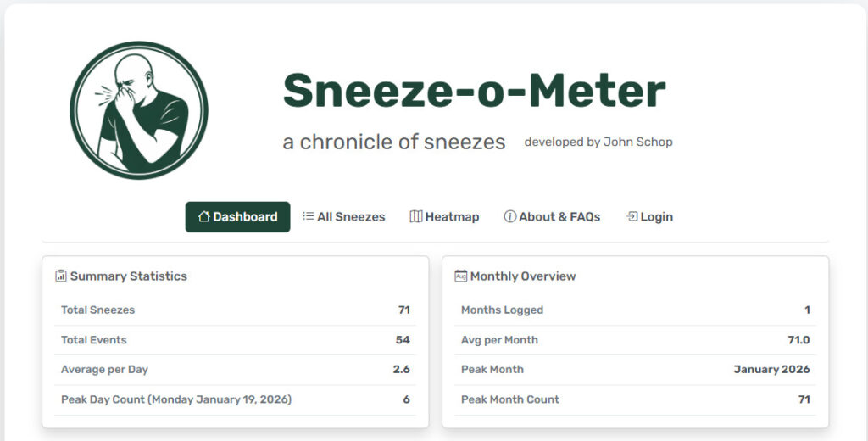Click the info circle icon beside About & FAQs

510,216
